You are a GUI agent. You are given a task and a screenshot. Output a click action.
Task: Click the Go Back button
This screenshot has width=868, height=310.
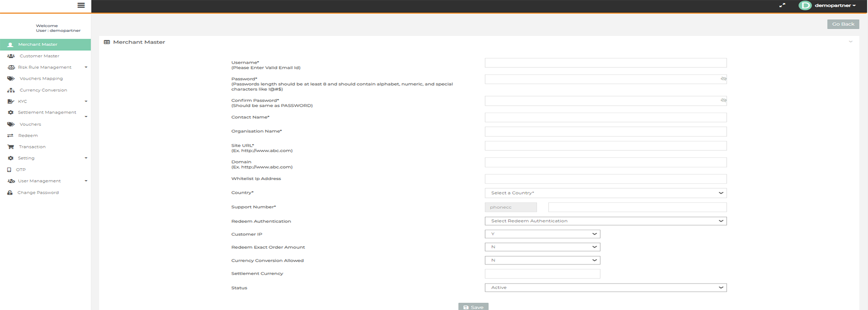click(x=842, y=24)
